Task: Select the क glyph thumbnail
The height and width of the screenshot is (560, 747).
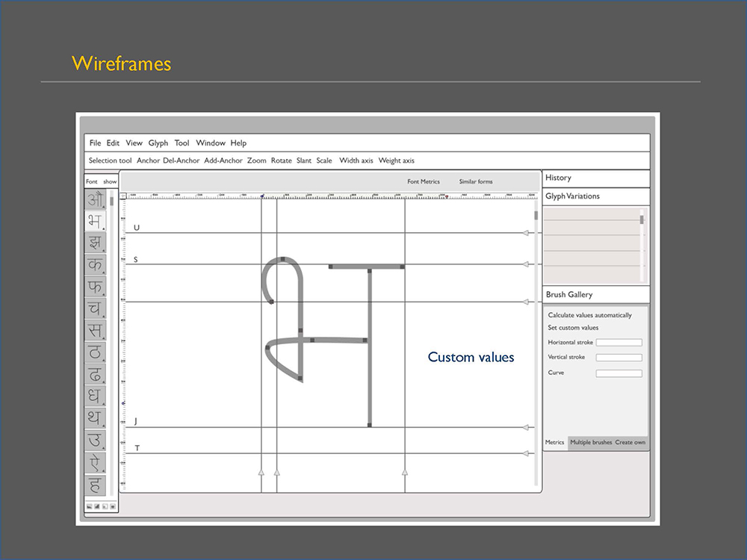Action: [96, 264]
